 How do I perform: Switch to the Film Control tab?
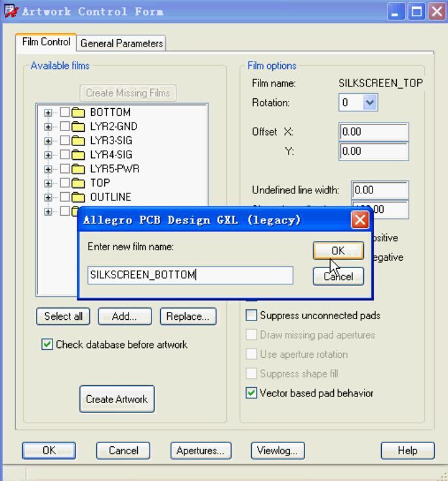(46, 42)
